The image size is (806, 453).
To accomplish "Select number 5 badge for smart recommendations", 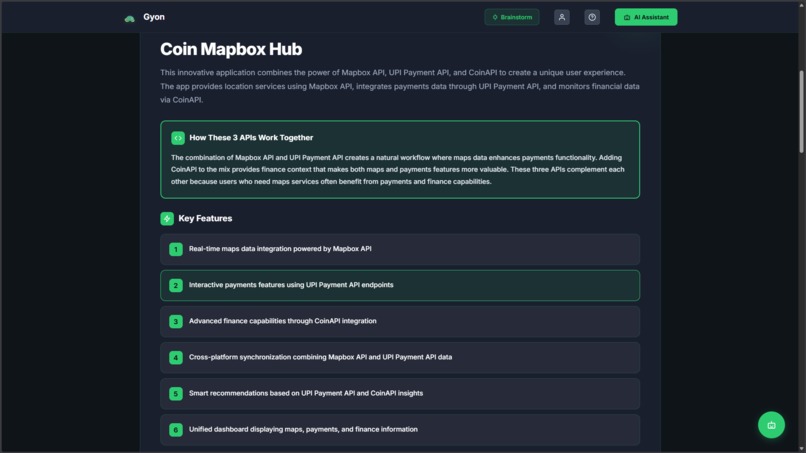I will pyautogui.click(x=176, y=394).
